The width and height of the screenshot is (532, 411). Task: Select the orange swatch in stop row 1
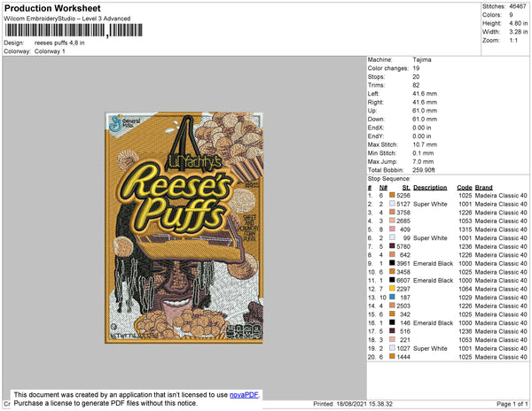point(392,195)
